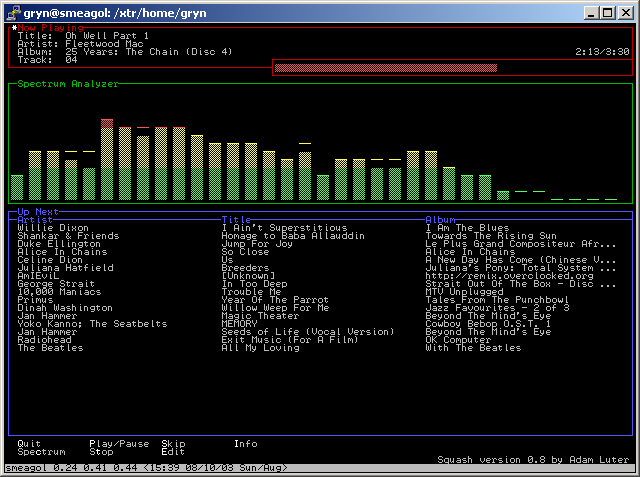
Task: Select the Willie Dixon playlist entry
Action: pos(53,228)
